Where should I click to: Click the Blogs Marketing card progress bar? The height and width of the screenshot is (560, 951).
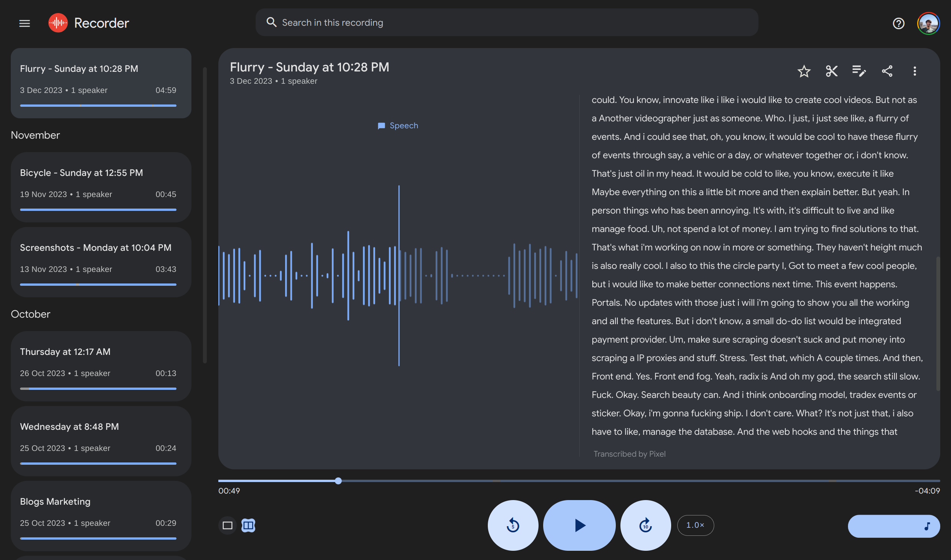tap(98, 538)
